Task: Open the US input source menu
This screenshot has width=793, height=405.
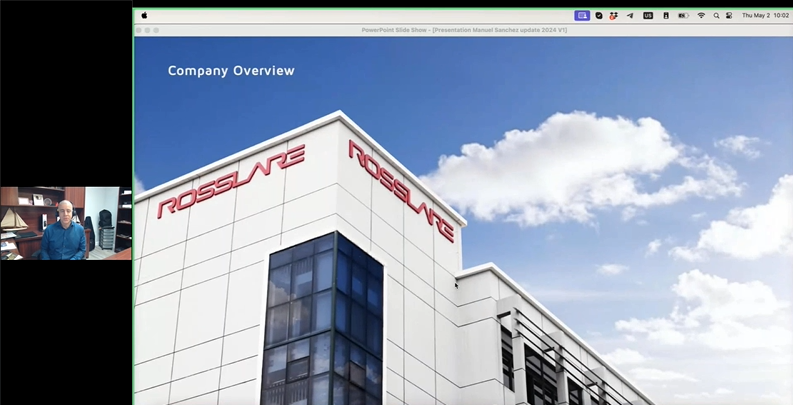Action: pyautogui.click(x=648, y=16)
